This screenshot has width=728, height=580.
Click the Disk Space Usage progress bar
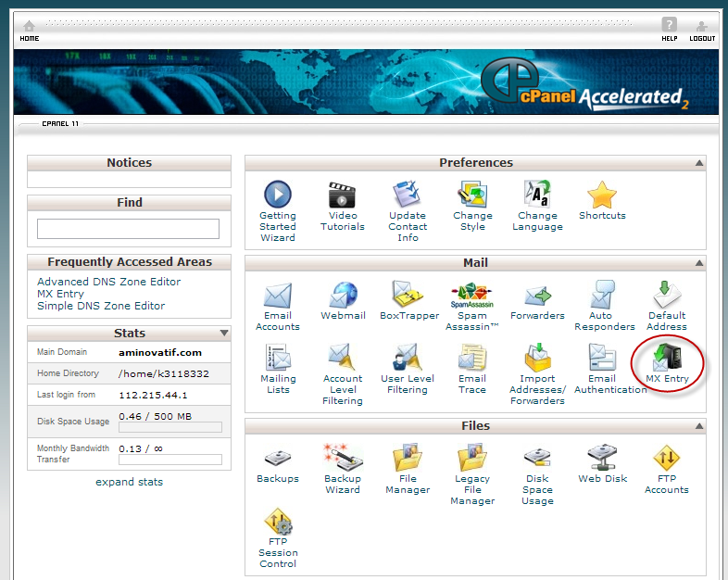pyautogui.click(x=170, y=427)
